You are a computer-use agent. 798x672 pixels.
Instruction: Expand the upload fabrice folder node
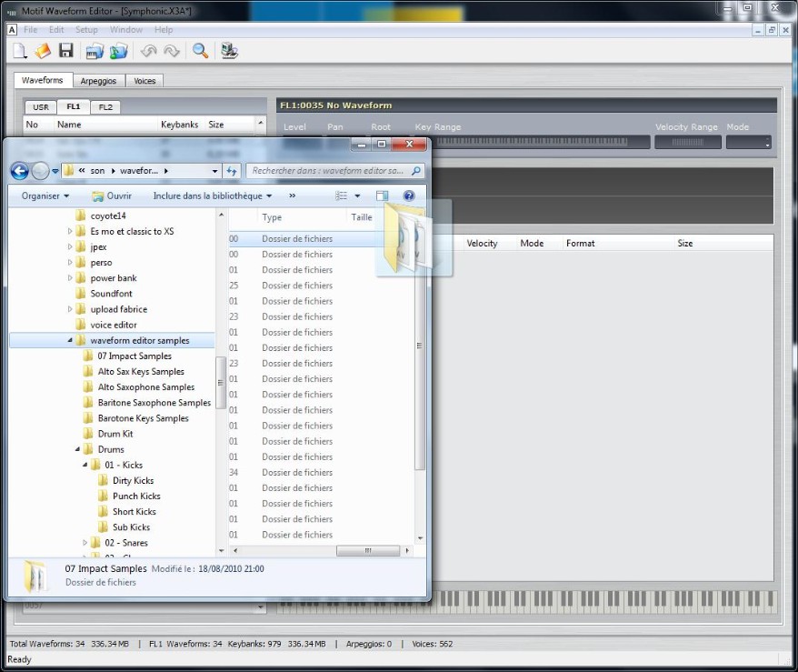point(70,309)
